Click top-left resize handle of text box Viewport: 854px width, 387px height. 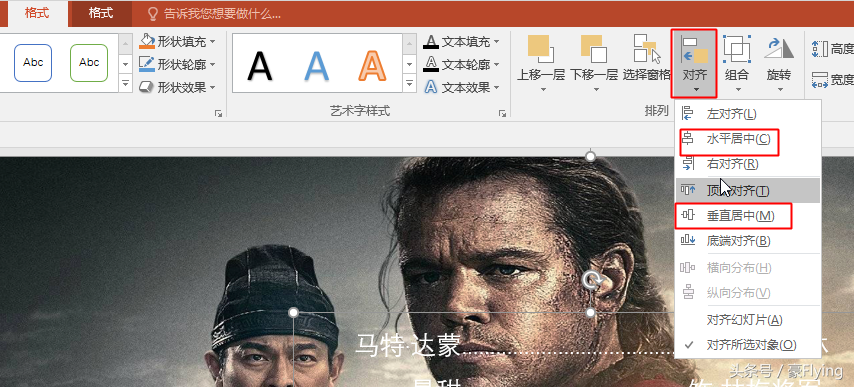[294, 312]
